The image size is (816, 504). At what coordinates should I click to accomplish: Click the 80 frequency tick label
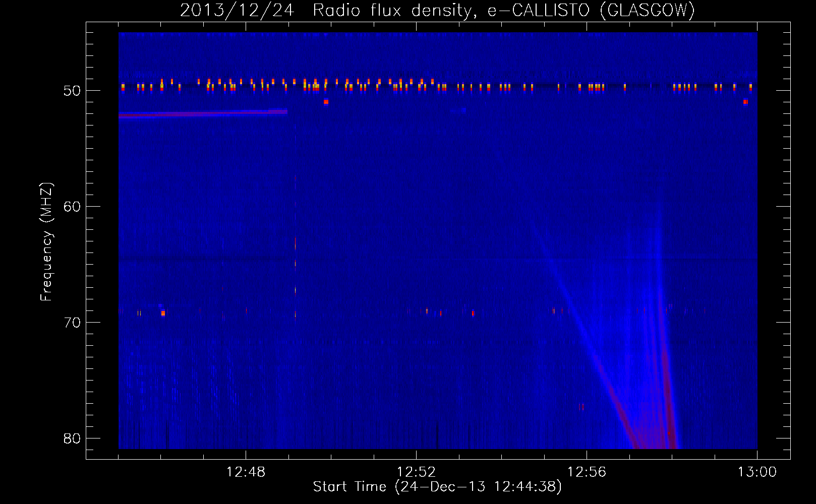tap(72, 438)
